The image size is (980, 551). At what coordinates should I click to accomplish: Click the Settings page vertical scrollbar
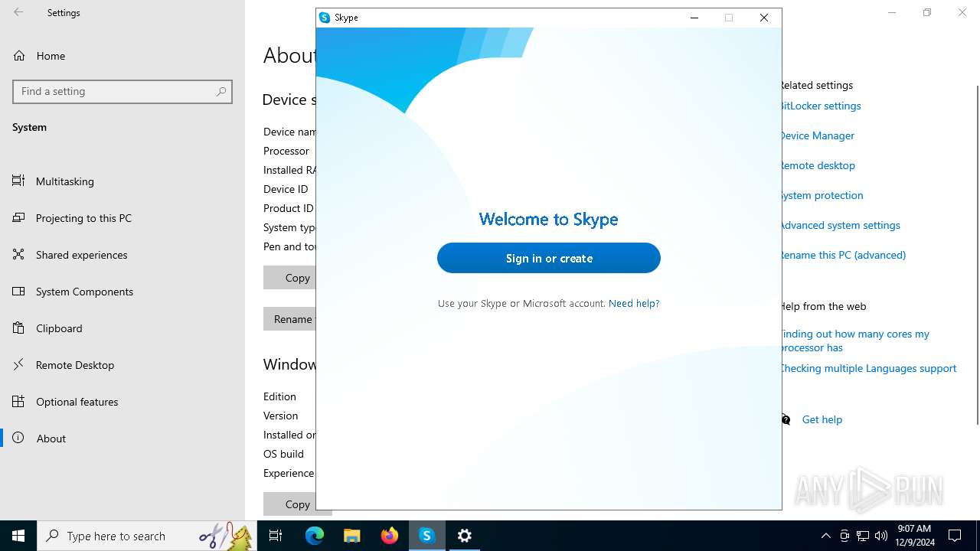[x=977, y=254]
